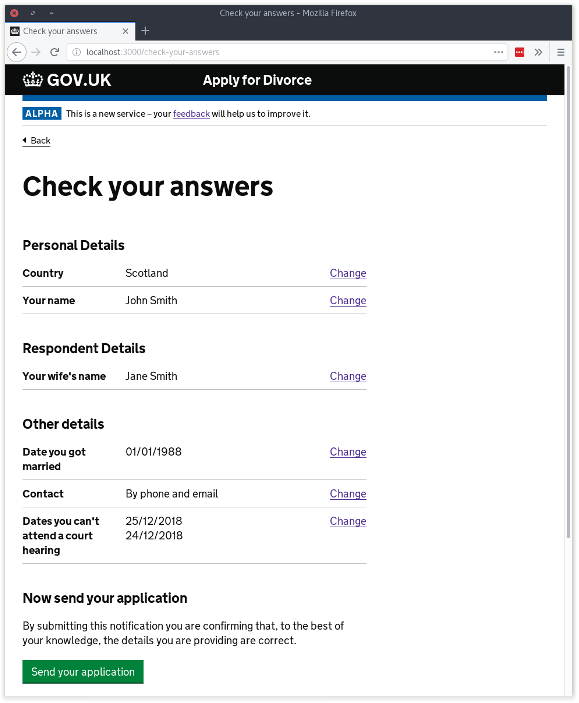Expand the toolbar overflow chevrons
This screenshot has width=579, height=703.
pos(538,52)
